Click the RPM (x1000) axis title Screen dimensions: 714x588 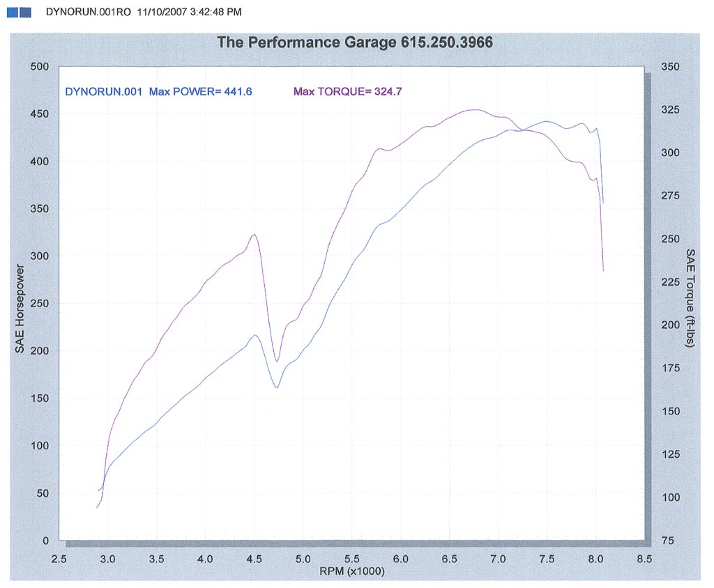[x=351, y=571]
